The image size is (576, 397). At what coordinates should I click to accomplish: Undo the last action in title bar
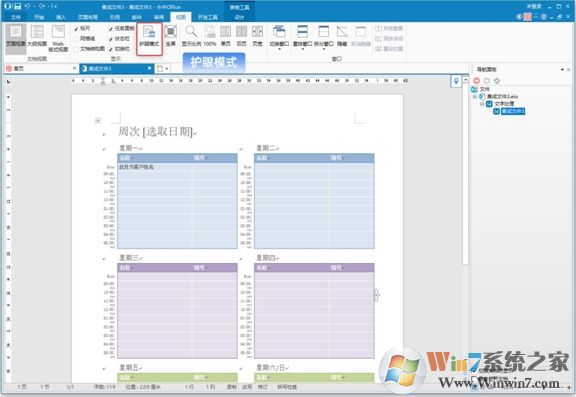click(28, 6)
